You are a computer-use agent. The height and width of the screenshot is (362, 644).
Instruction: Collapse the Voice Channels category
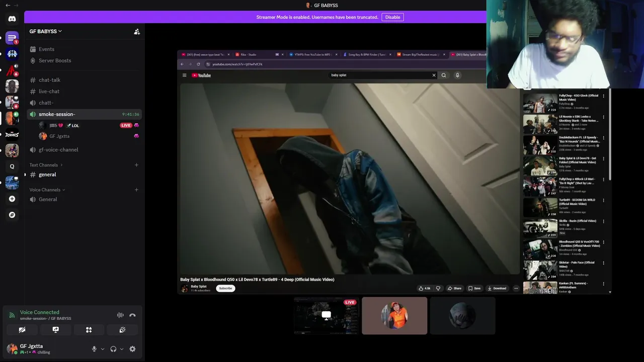pyautogui.click(x=47, y=190)
